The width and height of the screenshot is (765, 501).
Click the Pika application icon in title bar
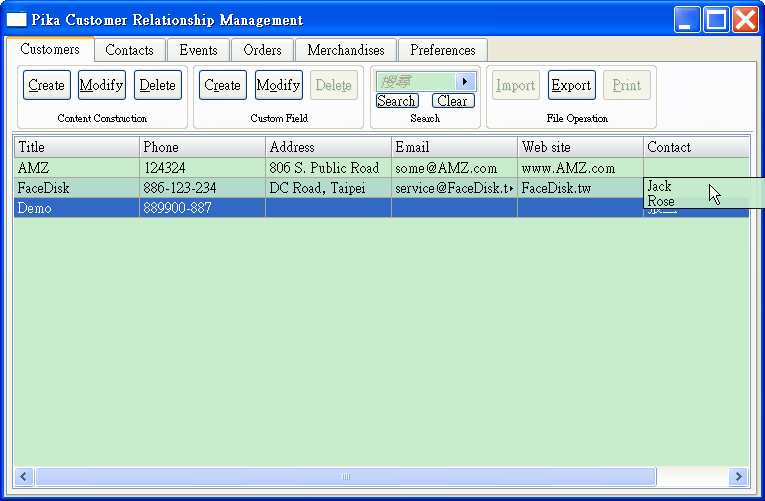click(x=17, y=20)
